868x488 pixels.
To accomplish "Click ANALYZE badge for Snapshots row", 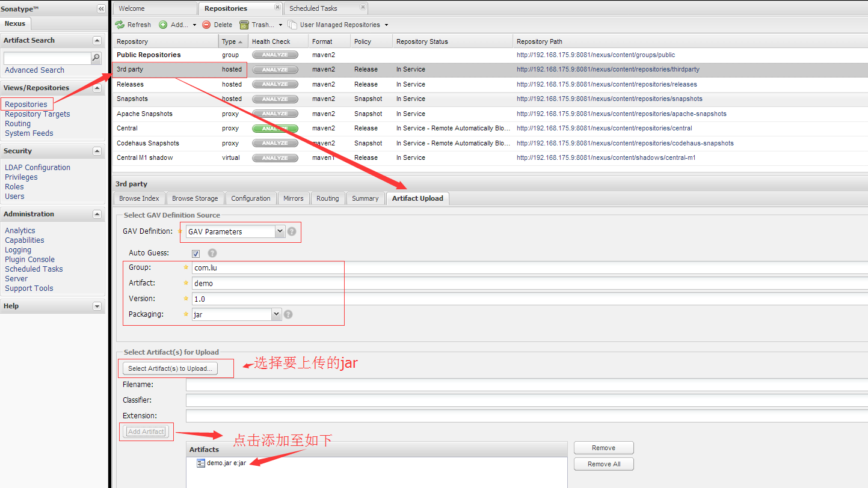I will click(275, 99).
